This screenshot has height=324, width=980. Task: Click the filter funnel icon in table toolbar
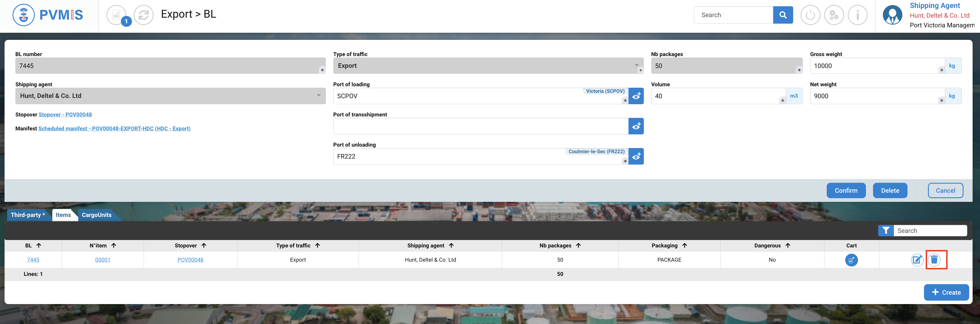click(886, 231)
